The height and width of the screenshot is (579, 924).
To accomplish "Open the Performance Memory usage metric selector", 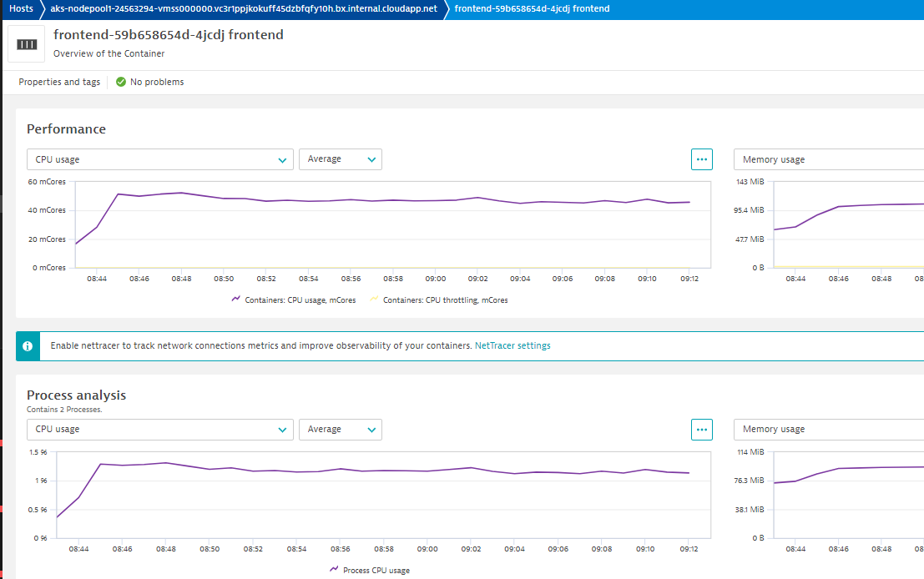I will coord(826,159).
